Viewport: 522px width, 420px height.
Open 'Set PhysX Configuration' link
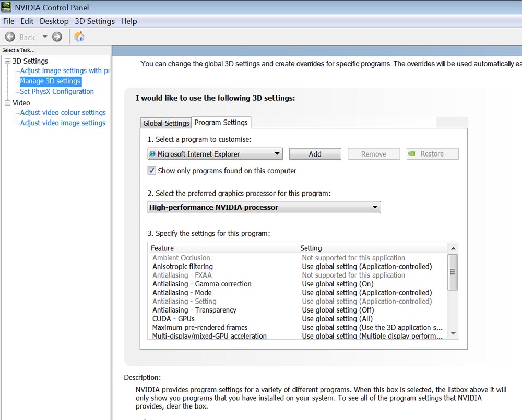click(x=57, y=91)
